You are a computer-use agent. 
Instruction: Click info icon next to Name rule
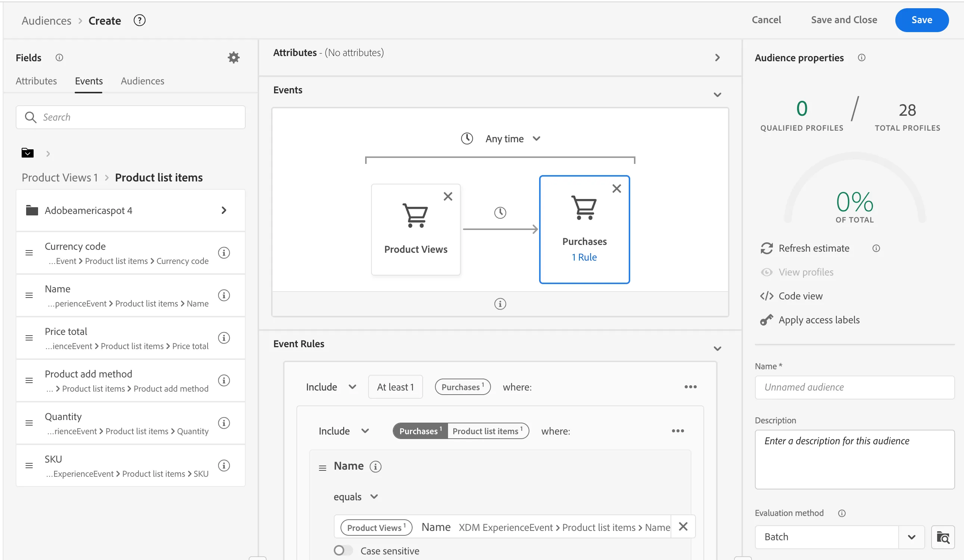[376, 467]
